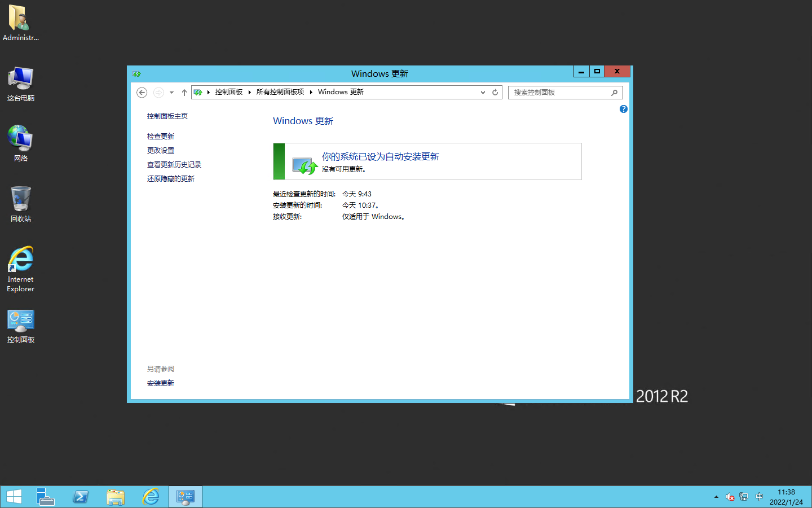Viewport: 812px width, 508px height.
Task: Refresh the Windows 更新 page
Action: [495, 93]
